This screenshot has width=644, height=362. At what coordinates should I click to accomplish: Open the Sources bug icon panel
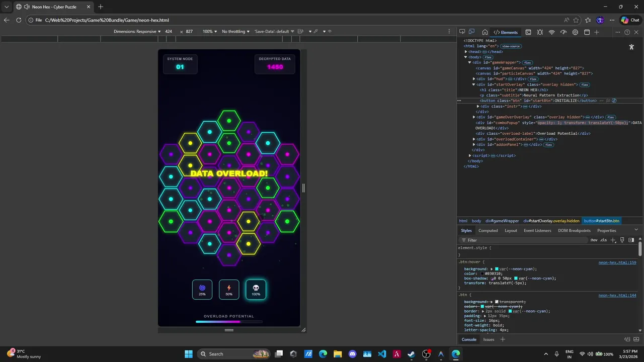coord(540,32)
